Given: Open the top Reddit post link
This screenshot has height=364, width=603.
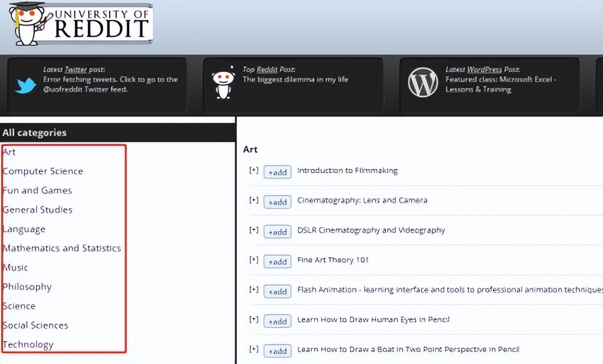Looking at the screenshot, I should pos(295,80).
